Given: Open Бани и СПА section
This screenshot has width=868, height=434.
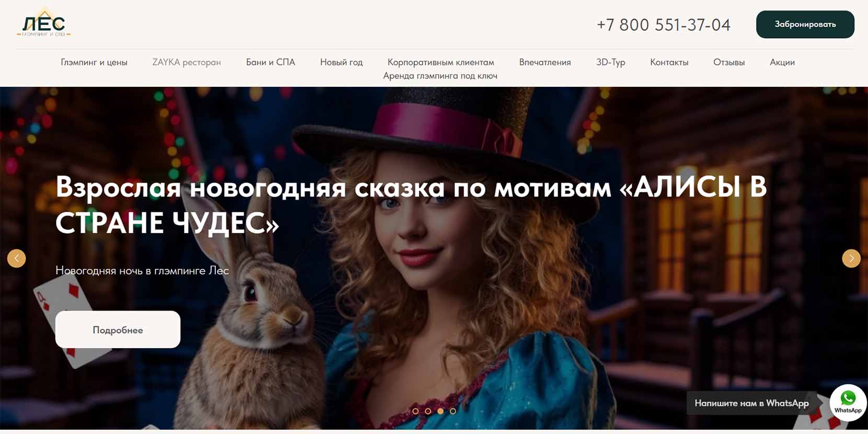Looking at the screenshot, I should point(271,62).
